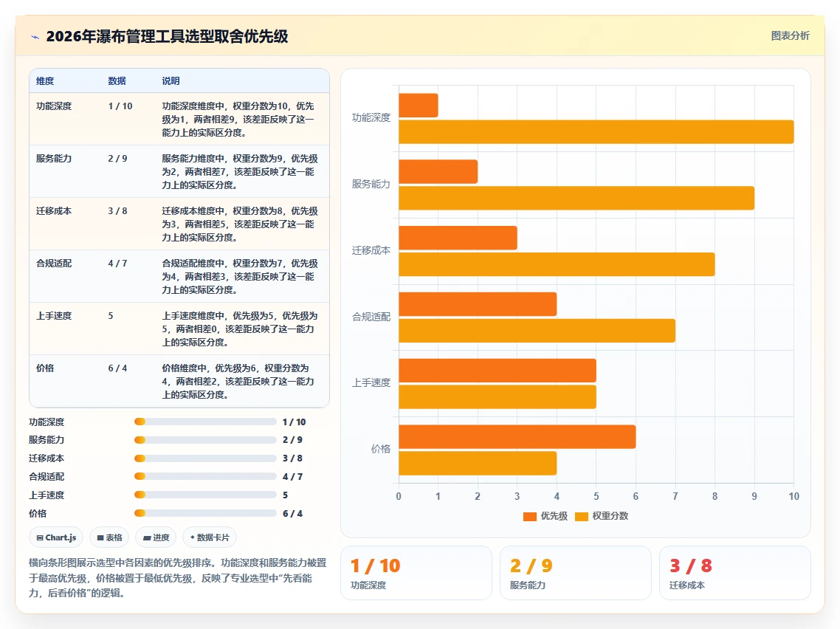Click the table data cell 1 / 10
The image size is (840, 629).
click(x=120, y=106)
